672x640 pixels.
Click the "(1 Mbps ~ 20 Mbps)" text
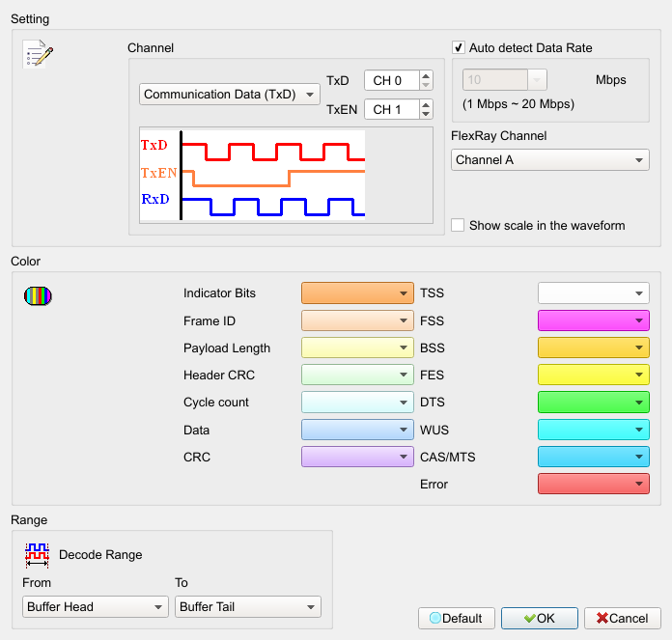518,104
